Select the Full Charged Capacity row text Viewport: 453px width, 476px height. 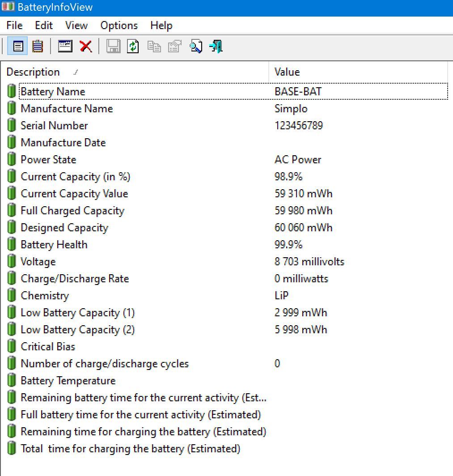tap(72, 211)
